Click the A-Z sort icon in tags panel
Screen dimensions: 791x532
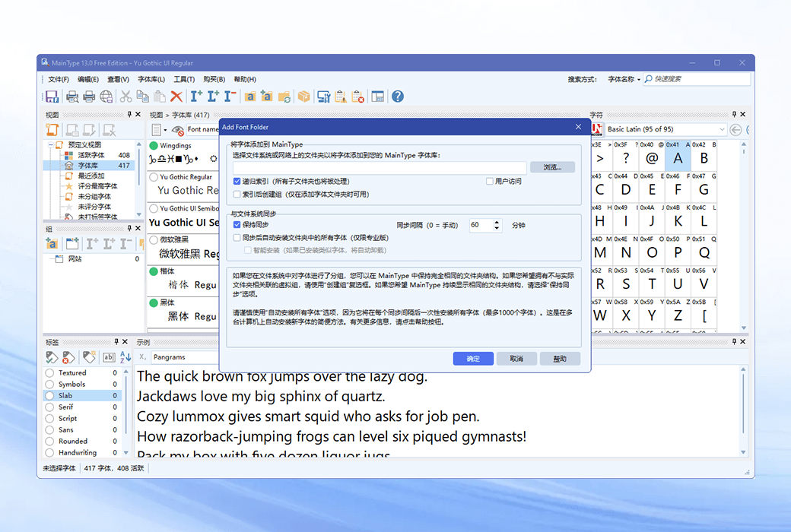point(125,357)
